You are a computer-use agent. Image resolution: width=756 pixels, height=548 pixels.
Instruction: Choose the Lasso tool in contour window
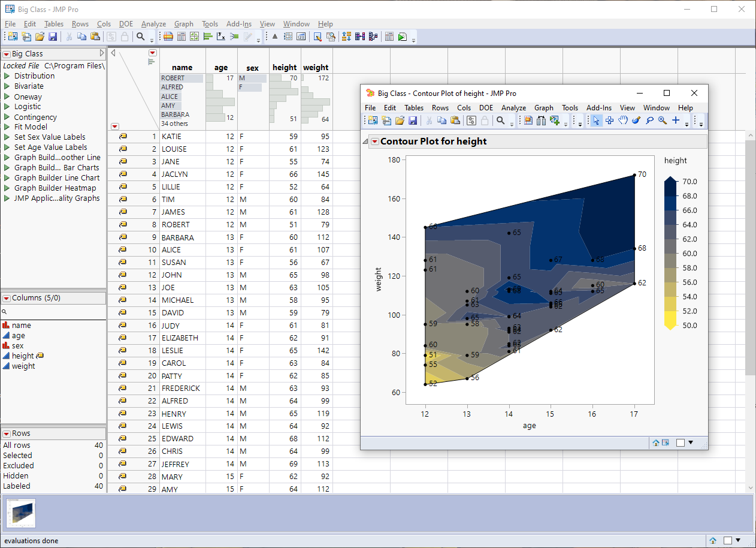[x=649, y=121]
